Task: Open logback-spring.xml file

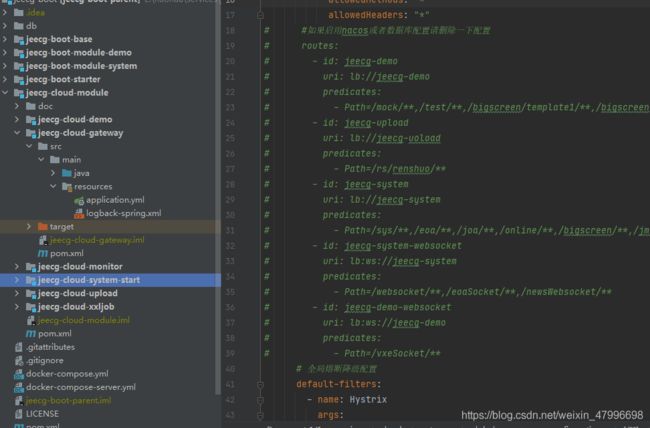Action: point(124,213)
